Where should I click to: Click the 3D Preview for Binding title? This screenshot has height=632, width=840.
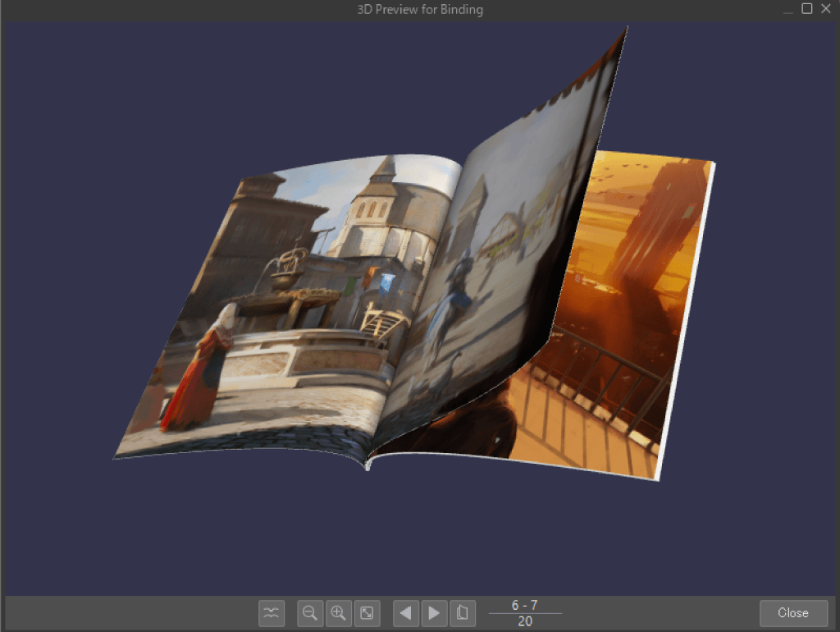[x=420, y=10]
